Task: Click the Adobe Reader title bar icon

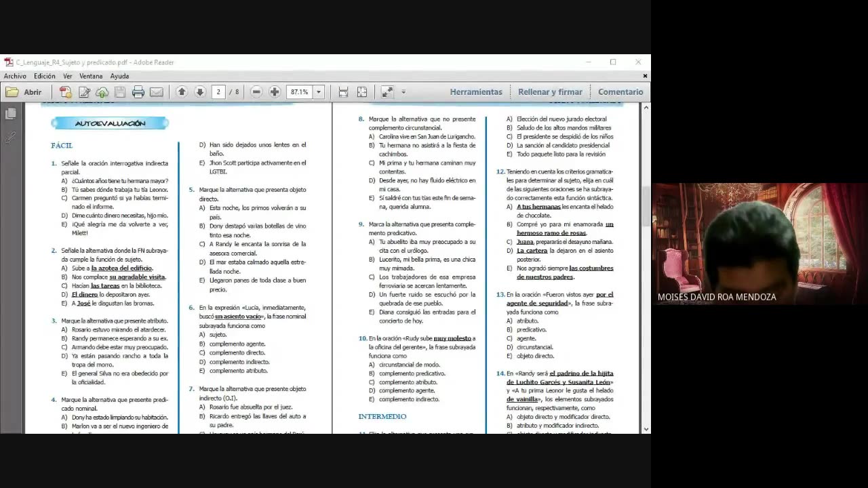Action: point(9,62)
